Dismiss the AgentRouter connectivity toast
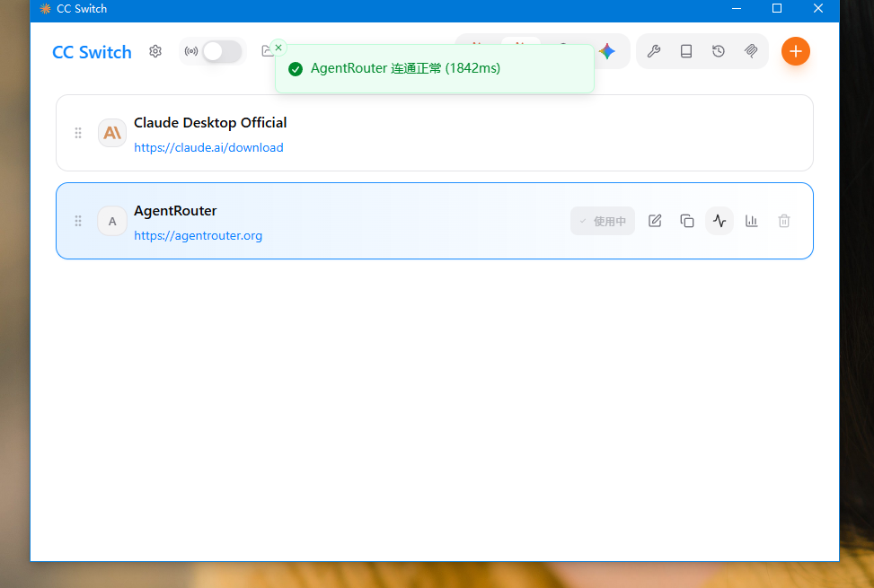 coord(278,48)
